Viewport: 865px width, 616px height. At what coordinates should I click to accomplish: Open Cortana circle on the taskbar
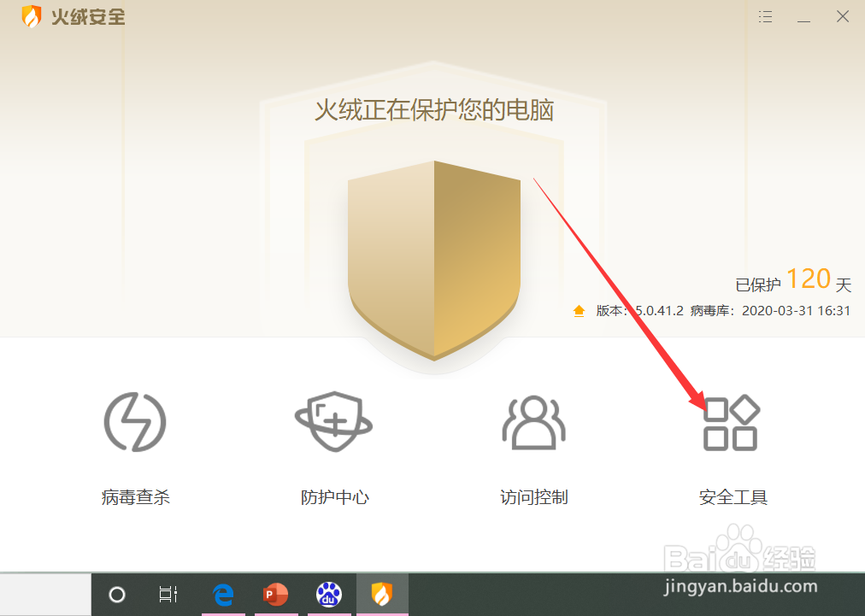click(x=117, y=595)
